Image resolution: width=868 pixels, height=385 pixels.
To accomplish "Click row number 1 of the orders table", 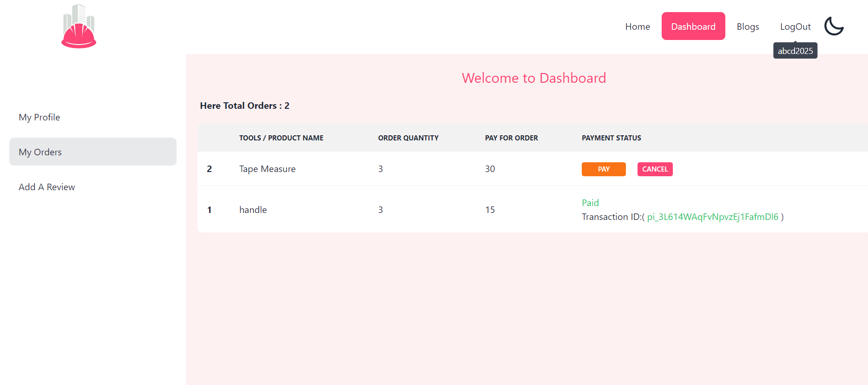I will (209, 210).
